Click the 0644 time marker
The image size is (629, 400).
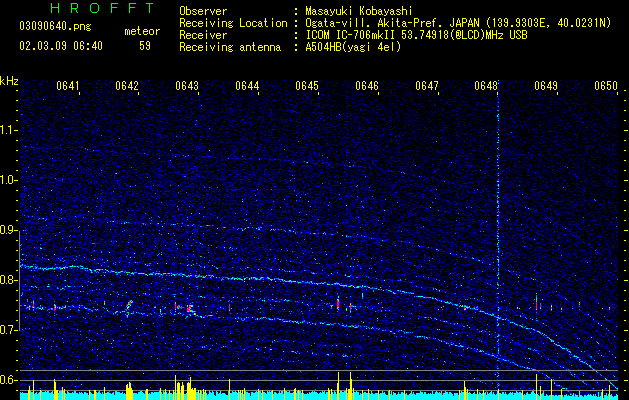[247, 86]
